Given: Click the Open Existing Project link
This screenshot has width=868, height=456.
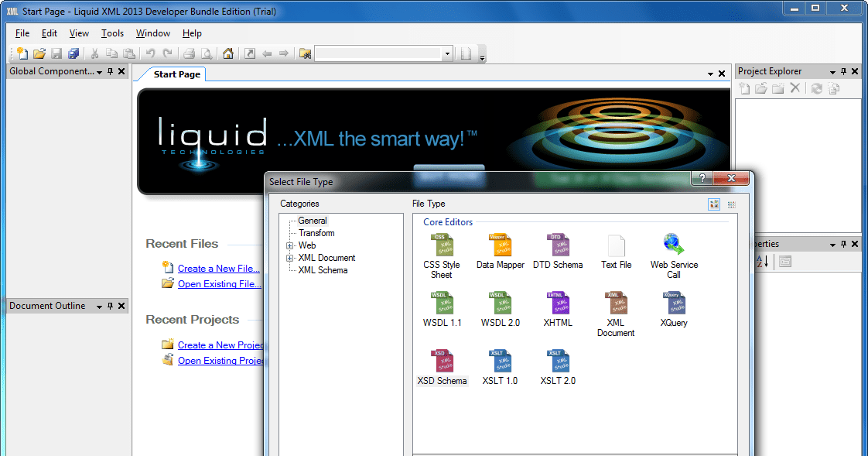Looking at the screenshot, I should point(221,360).
